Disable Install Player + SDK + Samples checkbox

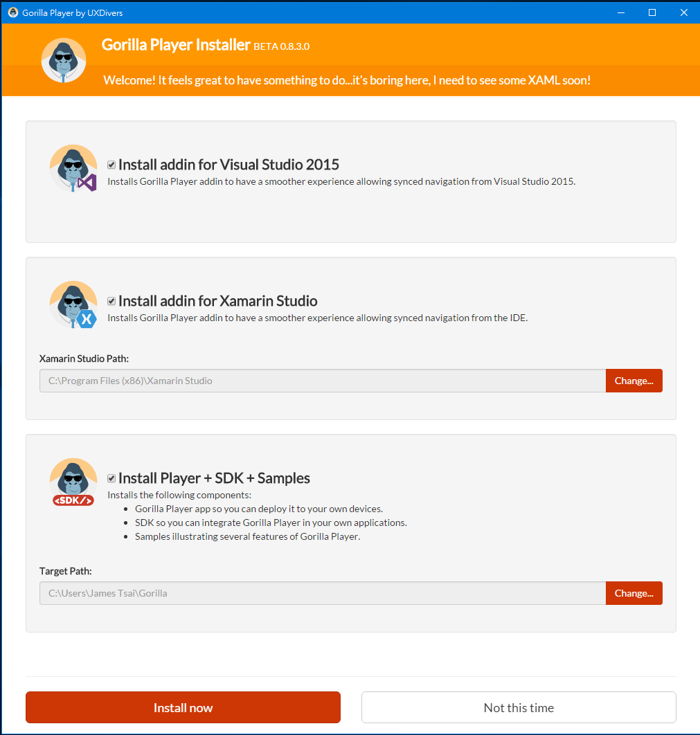(111, 478)
